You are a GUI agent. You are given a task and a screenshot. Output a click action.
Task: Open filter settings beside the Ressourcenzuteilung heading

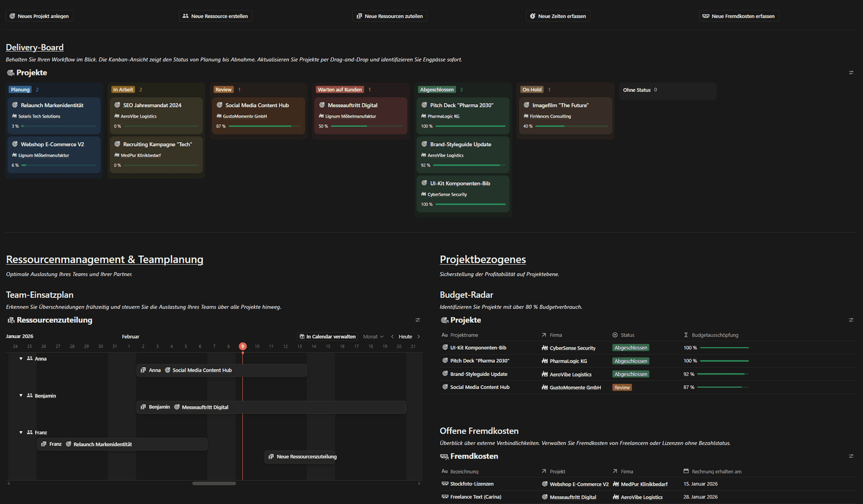(417, 320)
